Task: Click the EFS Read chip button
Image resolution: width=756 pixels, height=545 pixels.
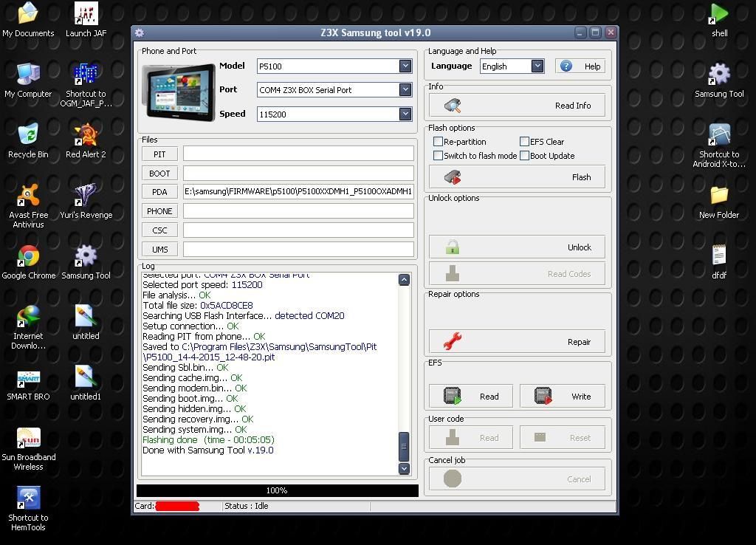Action: pos(470,397)
